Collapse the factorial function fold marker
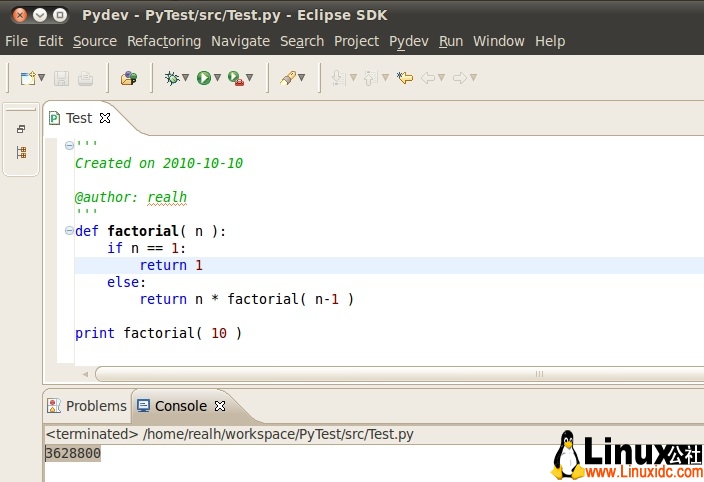This screenshot has height=482, width=704. pyautogui.click(x=69, y=231)
